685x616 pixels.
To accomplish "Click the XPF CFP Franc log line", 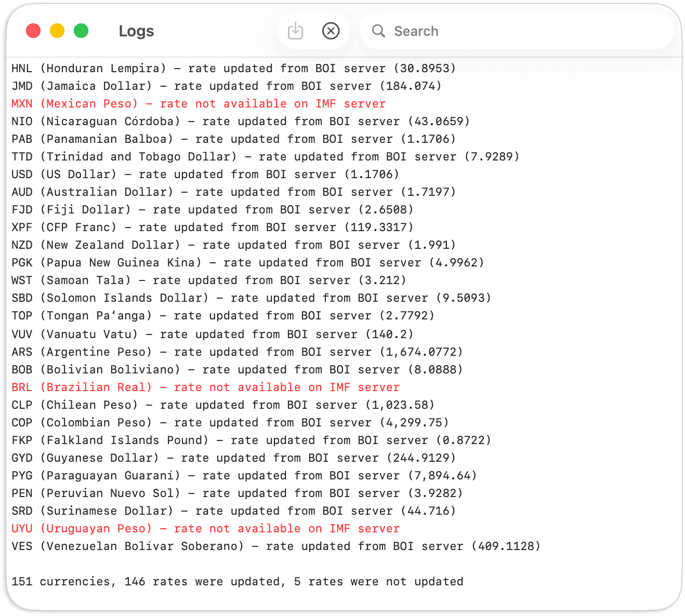I will 212,227.
